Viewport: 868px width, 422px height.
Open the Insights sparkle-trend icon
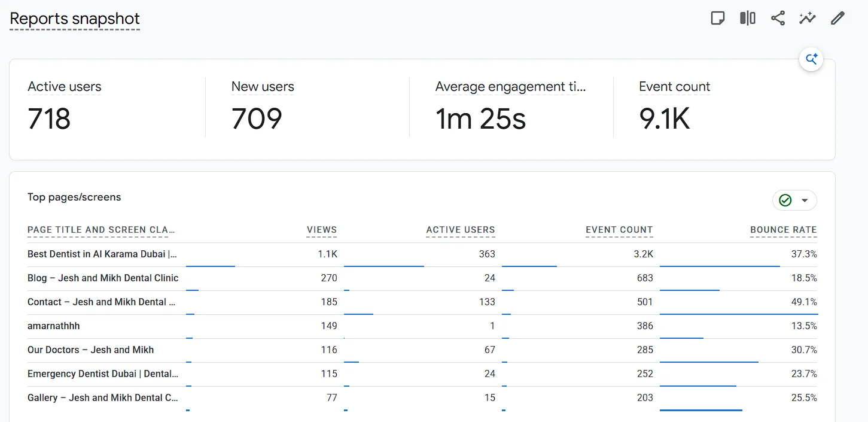(x=808, y=19)
